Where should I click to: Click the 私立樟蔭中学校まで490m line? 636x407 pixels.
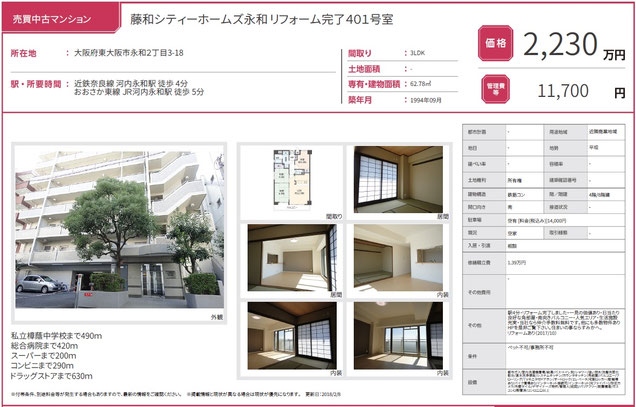pyautogui.click(x=56, y=336)
